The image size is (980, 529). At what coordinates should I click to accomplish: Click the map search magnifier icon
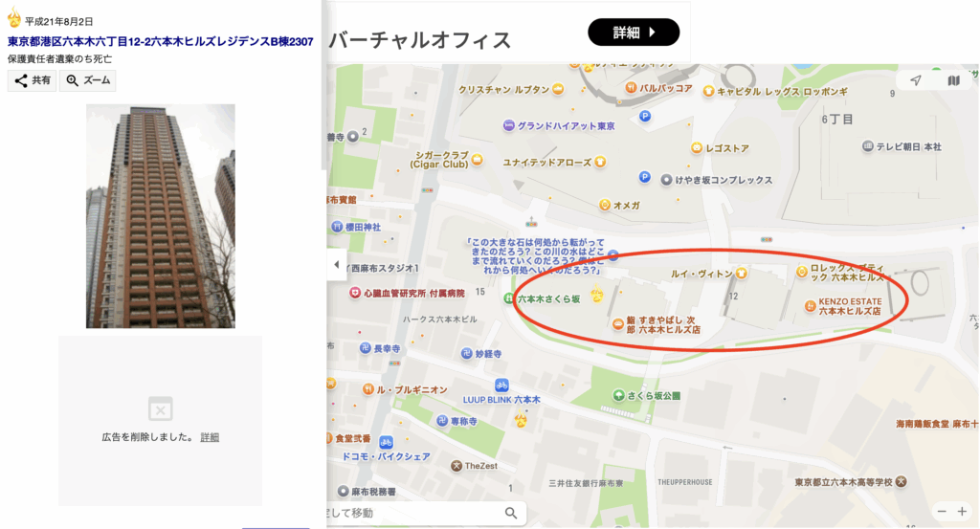coord(511,513)
